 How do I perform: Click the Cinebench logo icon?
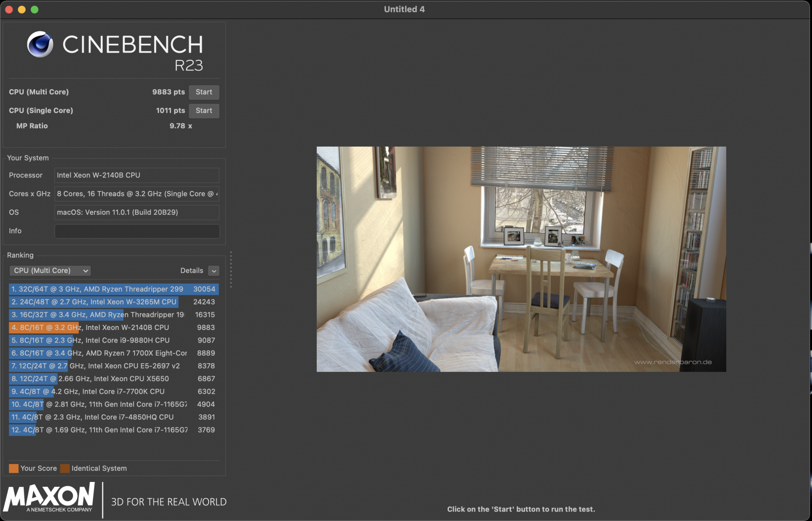[x=40, y=44]
